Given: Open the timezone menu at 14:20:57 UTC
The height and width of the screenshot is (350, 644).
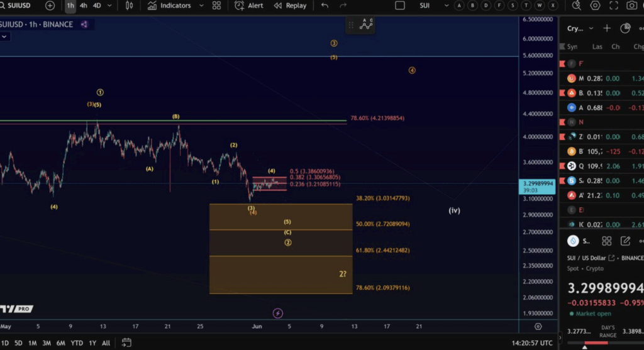Looking at the screenshot, I should 532,342.
